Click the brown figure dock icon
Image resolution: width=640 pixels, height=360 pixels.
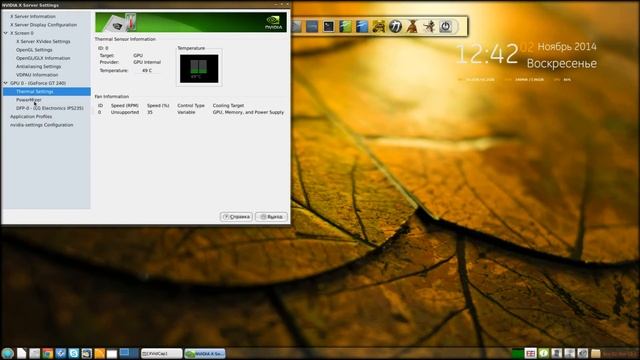[x=412, y=27]
